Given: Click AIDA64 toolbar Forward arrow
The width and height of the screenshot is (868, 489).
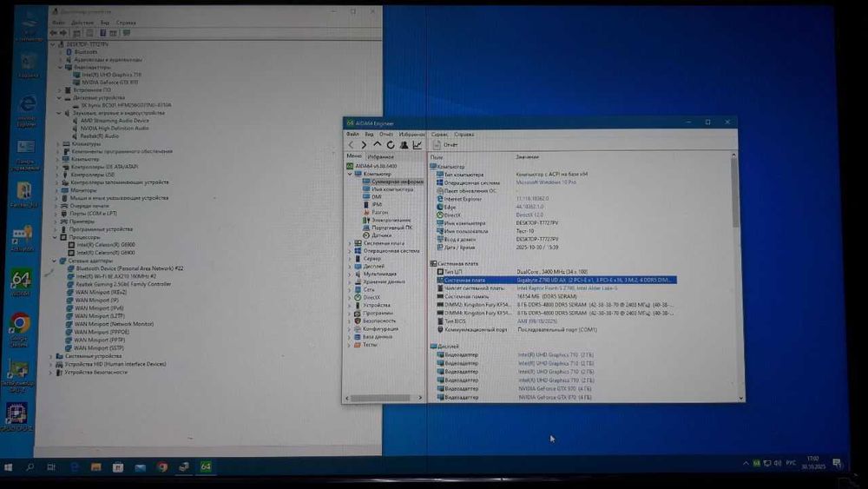Looking at the screenshot, I should coord(364,145).
